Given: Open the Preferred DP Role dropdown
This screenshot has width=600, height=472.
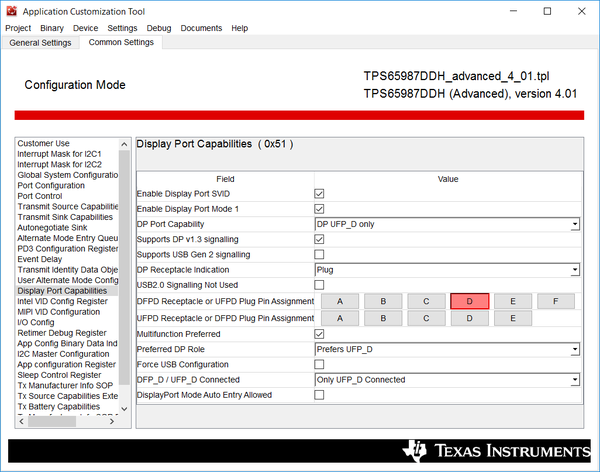Looking at the screenshot, I should coord(447,349).
